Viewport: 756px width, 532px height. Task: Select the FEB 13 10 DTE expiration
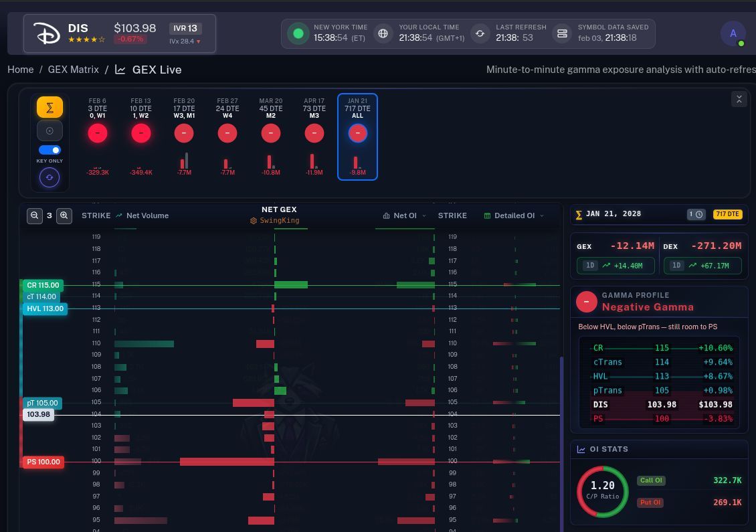tap(140, 137)
